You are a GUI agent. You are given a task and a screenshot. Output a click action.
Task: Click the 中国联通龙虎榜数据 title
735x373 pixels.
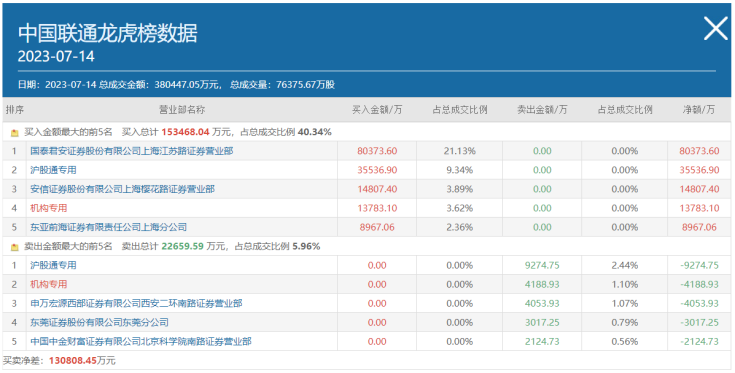107,33
